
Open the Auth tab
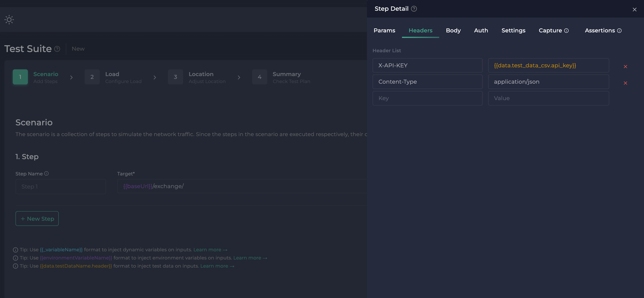[x=481, y=30]
